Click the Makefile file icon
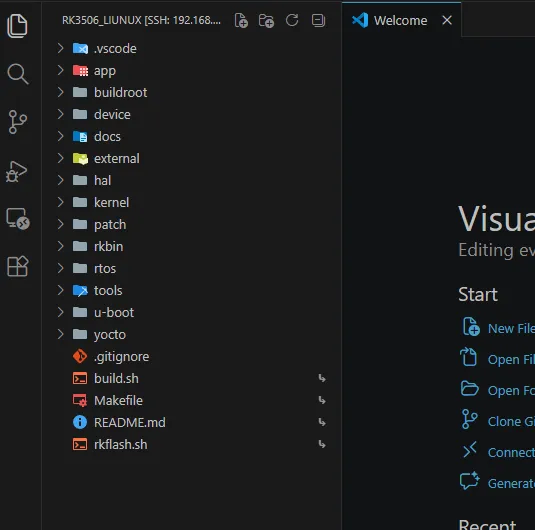 coord(80,400)
